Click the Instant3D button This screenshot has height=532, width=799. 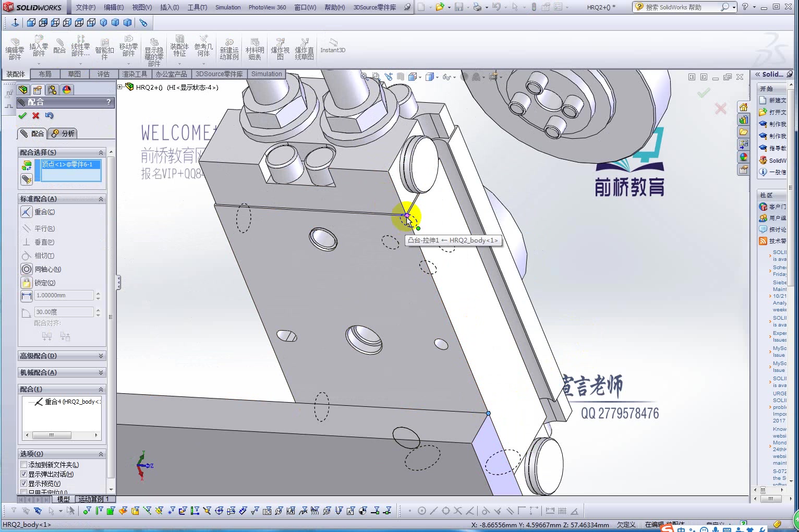click(332, 45)
